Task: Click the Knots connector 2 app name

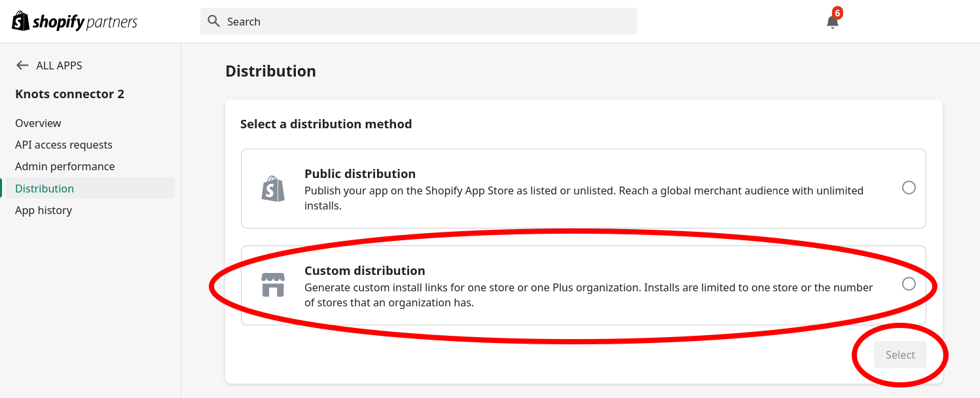Action: [x=69, y=94]
